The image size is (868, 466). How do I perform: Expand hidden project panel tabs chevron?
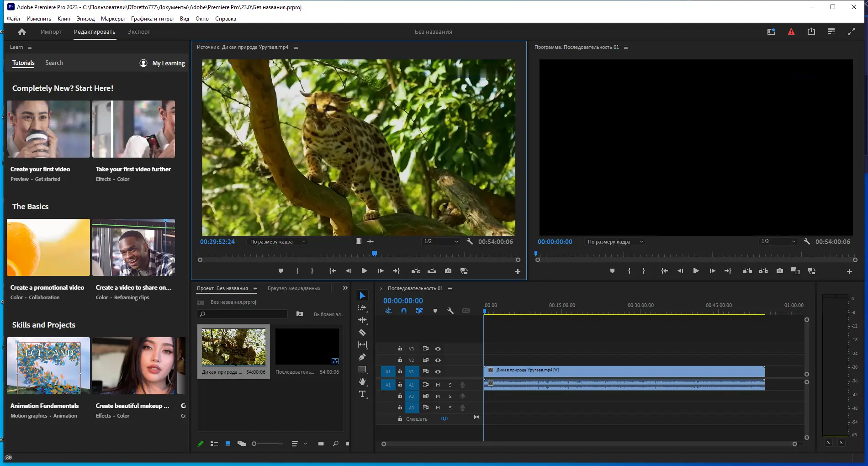click(345, 288)
